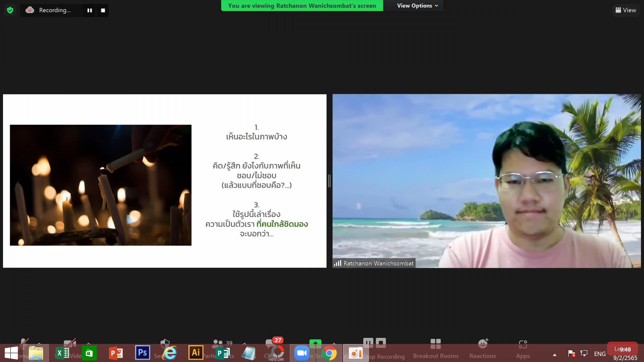Open the network status tray icon
Viewport: 644px width, 362px height.
click(584, 354)
